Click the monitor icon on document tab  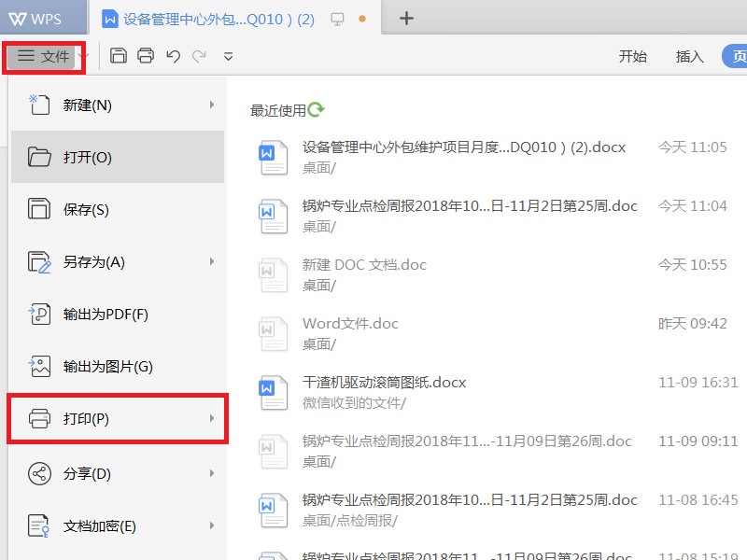pos(337,19)
